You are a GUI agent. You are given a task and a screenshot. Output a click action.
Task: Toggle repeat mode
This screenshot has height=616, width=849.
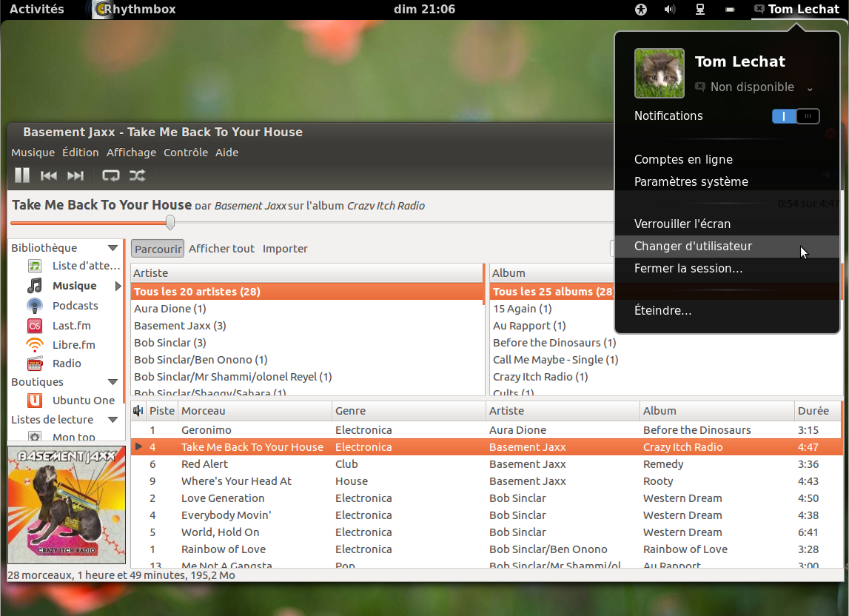click(110, 175)
